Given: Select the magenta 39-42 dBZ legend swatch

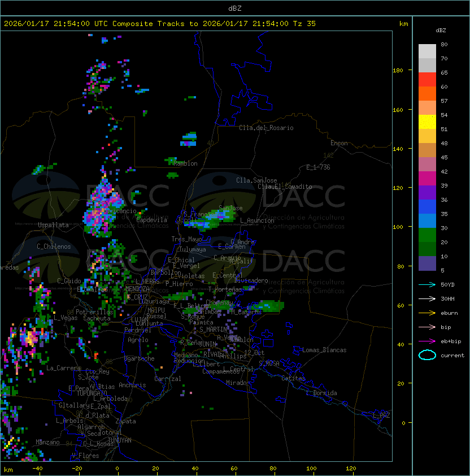Looking at the screenshot, I should point(427,179).
